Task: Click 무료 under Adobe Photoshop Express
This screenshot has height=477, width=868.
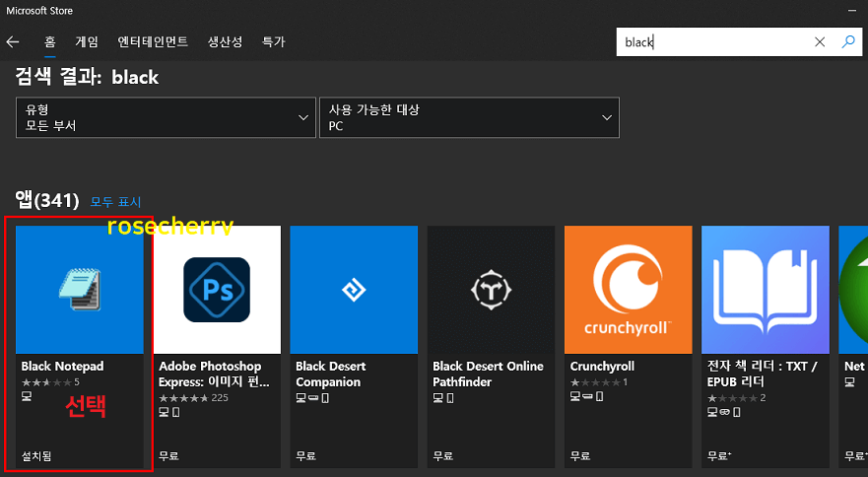Action: tap(168, 456)
